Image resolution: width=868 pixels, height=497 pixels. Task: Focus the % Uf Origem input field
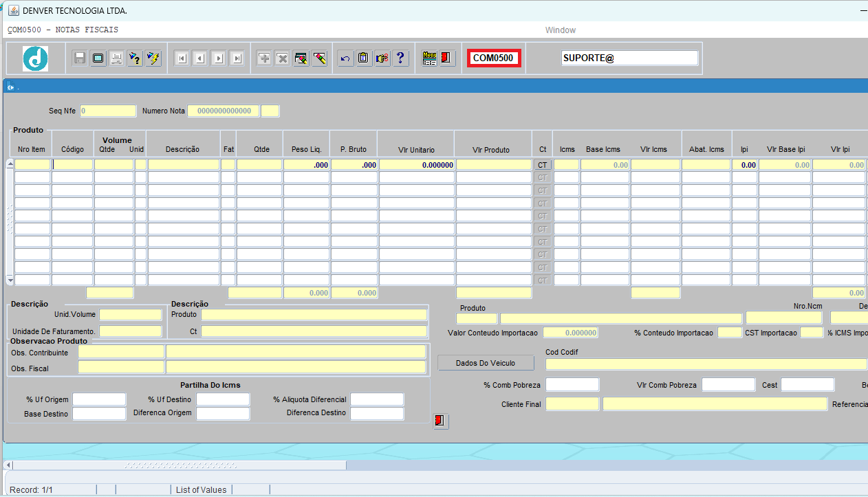[x=100, y=399]
